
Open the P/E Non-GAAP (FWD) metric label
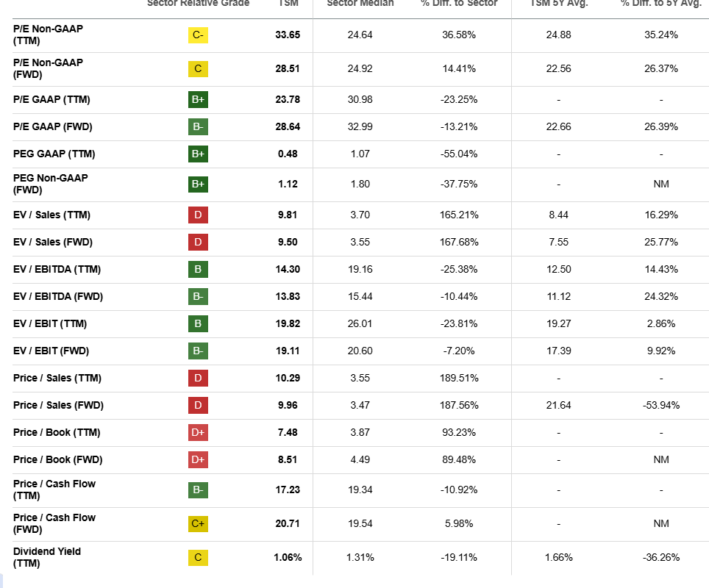48,68
